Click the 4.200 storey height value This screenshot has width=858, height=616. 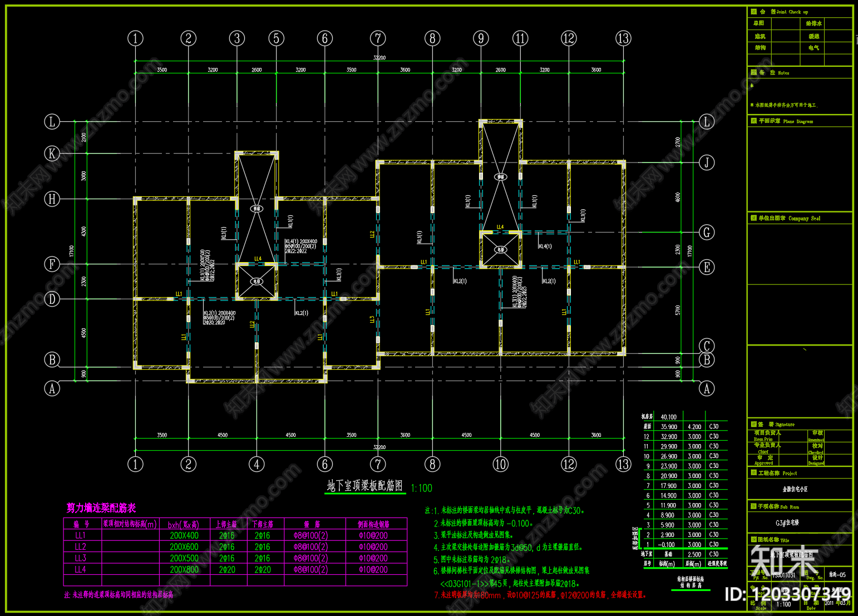click(694, 427)
